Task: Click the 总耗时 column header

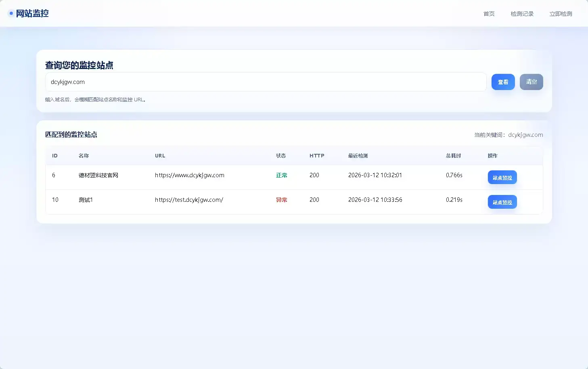Action: point(453,155)
